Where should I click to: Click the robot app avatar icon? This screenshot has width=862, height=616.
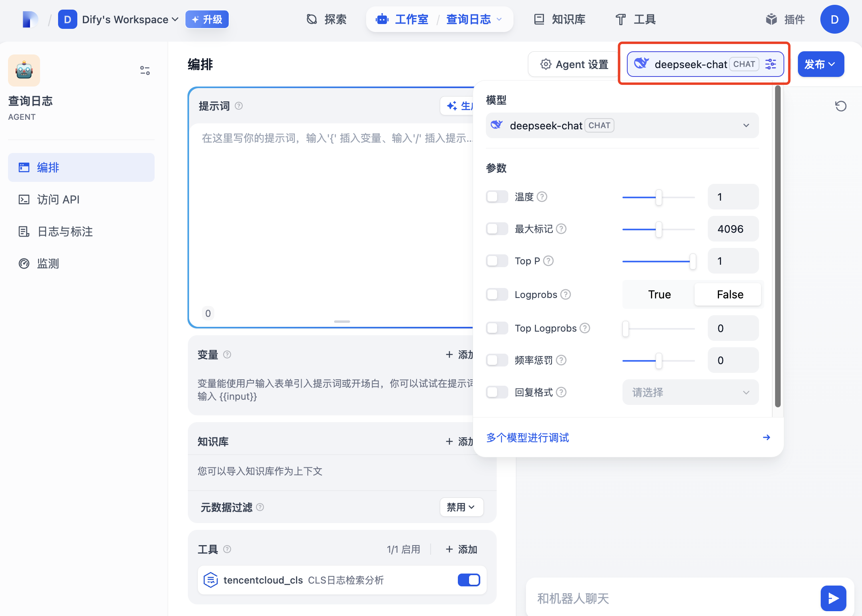[x=24, y=70]
